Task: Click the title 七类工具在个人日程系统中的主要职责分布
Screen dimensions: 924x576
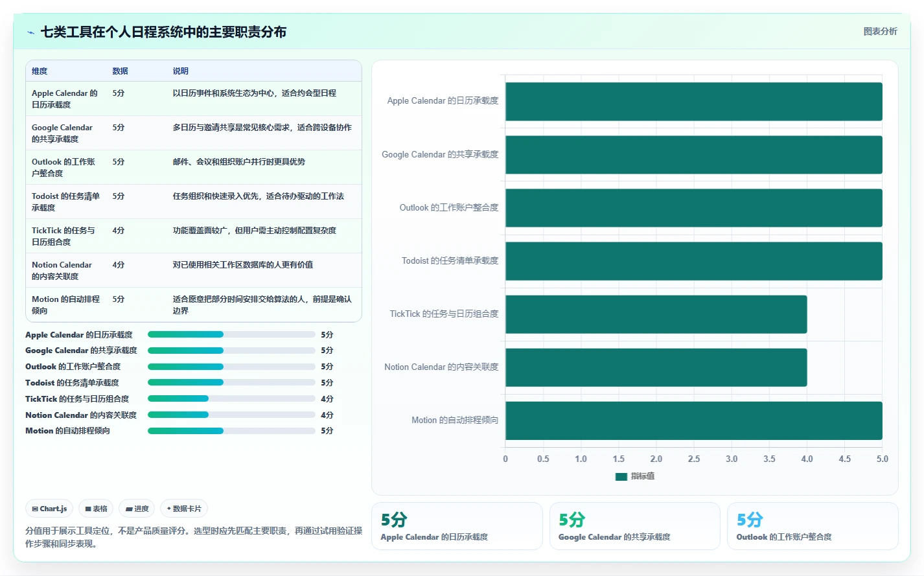Action: click(x=163, y=32)
